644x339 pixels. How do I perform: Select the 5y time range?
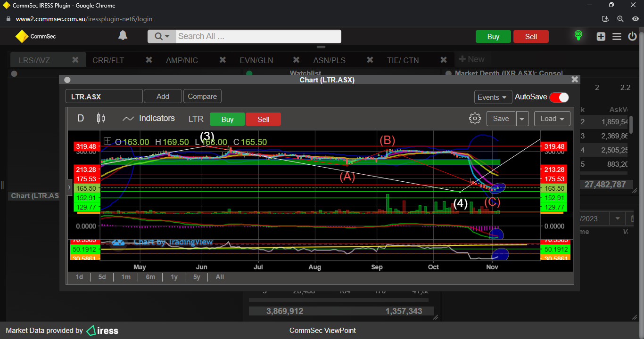197,277
